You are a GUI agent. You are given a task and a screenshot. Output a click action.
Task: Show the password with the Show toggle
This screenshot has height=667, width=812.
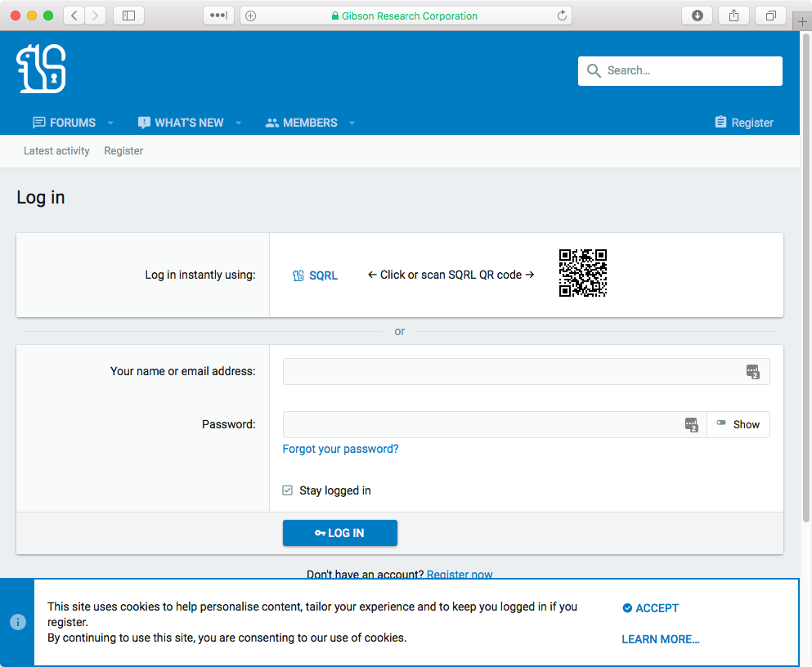point(738,424)
